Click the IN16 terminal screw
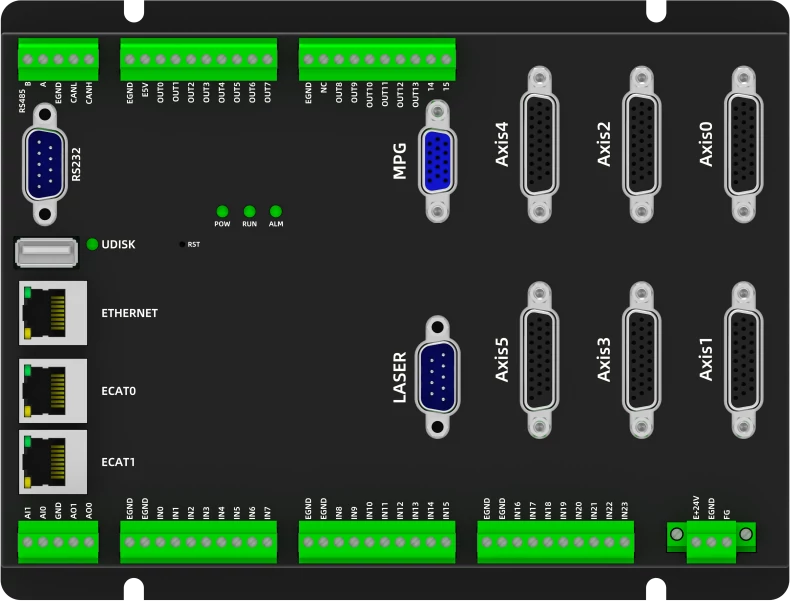 pos(517,542)
